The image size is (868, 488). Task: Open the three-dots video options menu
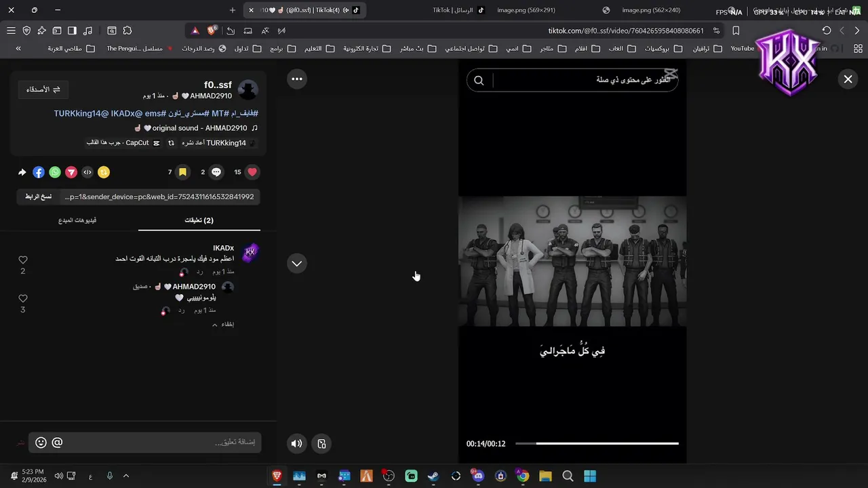(x=297, y=79)
